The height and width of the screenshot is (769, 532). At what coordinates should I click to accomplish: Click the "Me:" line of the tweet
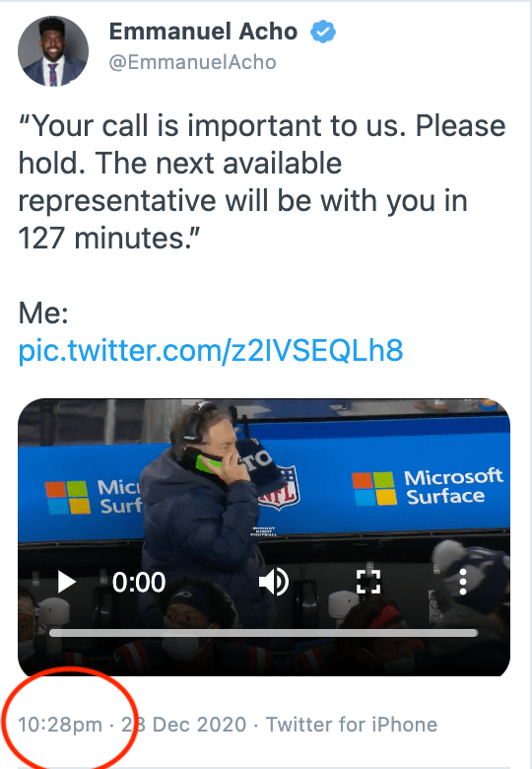pyautogui.click(x=43, y=313)
